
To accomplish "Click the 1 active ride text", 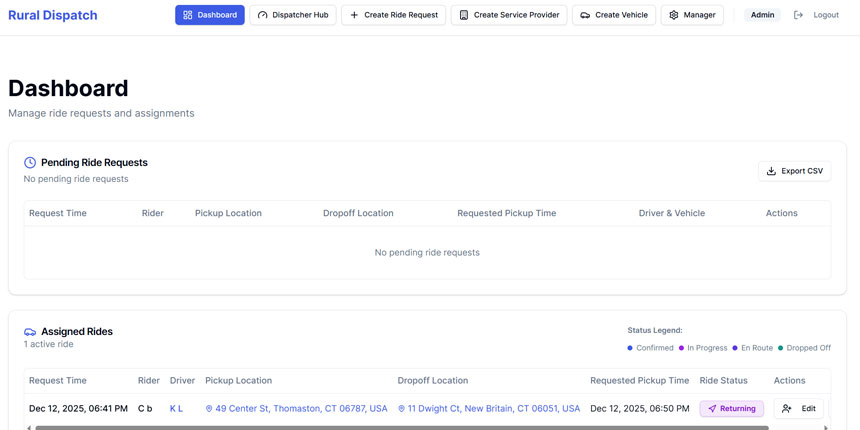I will [x=48, y=344].
